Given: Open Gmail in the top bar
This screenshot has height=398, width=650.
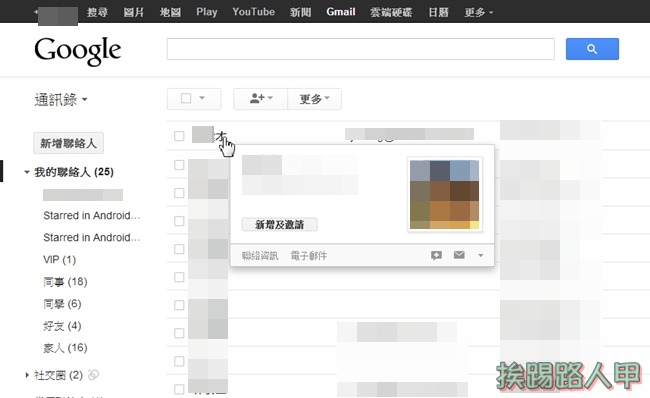Looking at the screenshot, I should [x=341, y=12].
